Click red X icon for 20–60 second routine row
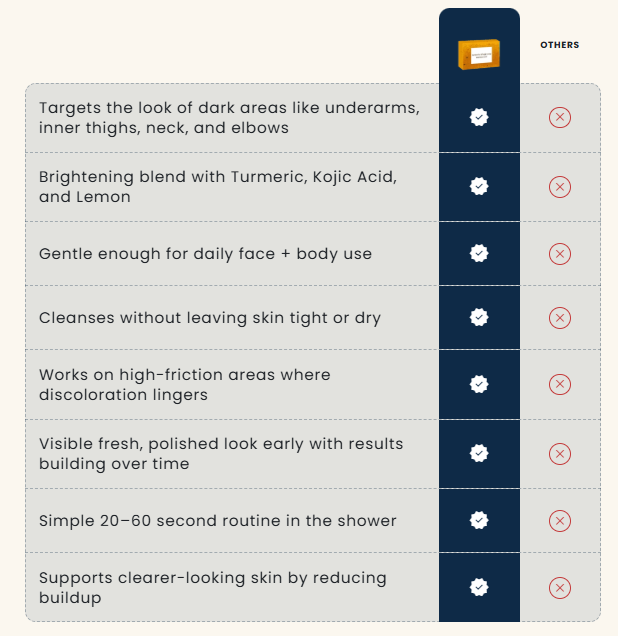The image size is (618, 636). 560,521
